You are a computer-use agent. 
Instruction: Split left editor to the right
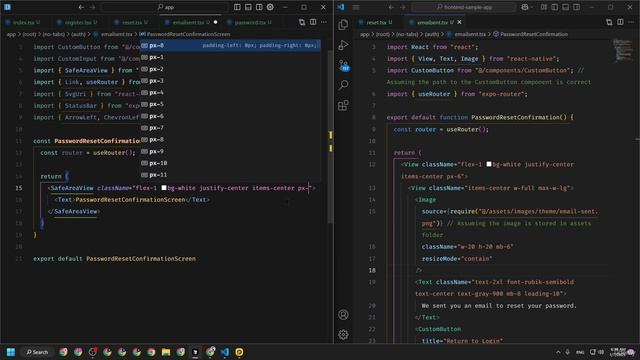(313, 22)
